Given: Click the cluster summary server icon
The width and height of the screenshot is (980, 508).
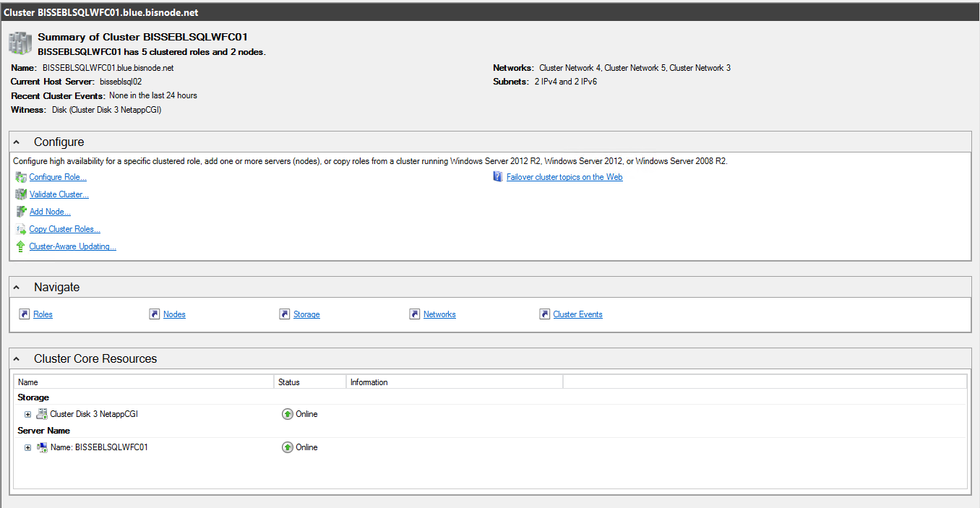Looking at the screenshot, I should coord(21,43).
